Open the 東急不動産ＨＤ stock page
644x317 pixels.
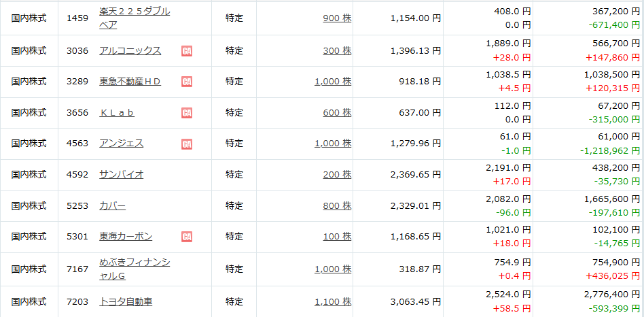point(130,82)
